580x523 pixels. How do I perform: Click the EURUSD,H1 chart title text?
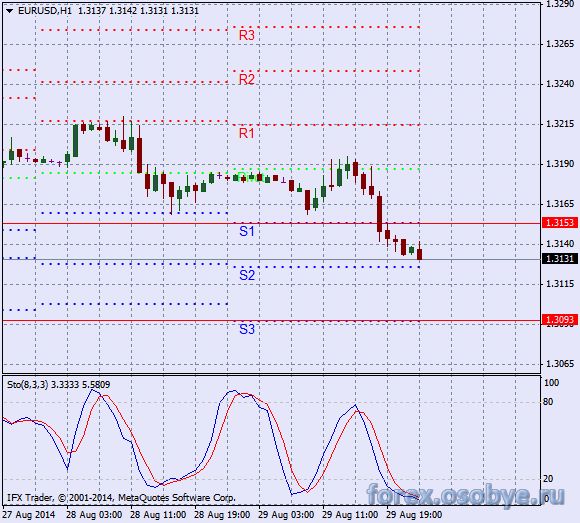[x=45, y=11]
